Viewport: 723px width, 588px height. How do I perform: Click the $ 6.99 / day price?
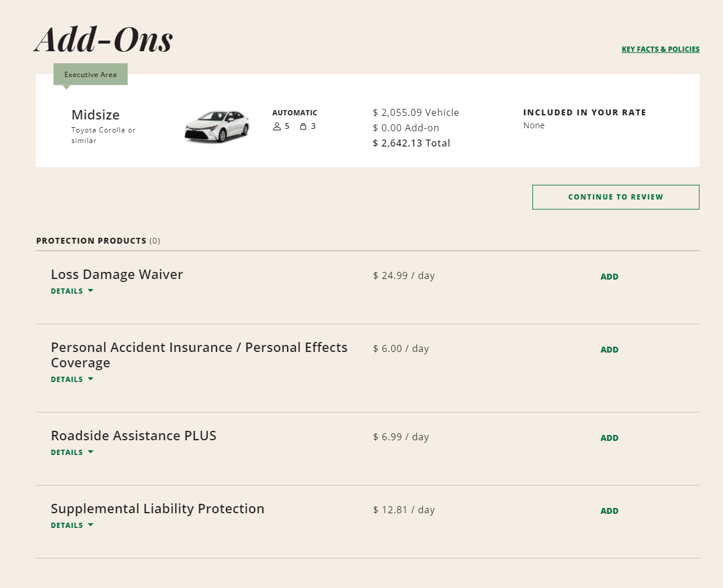click(401, 437)
